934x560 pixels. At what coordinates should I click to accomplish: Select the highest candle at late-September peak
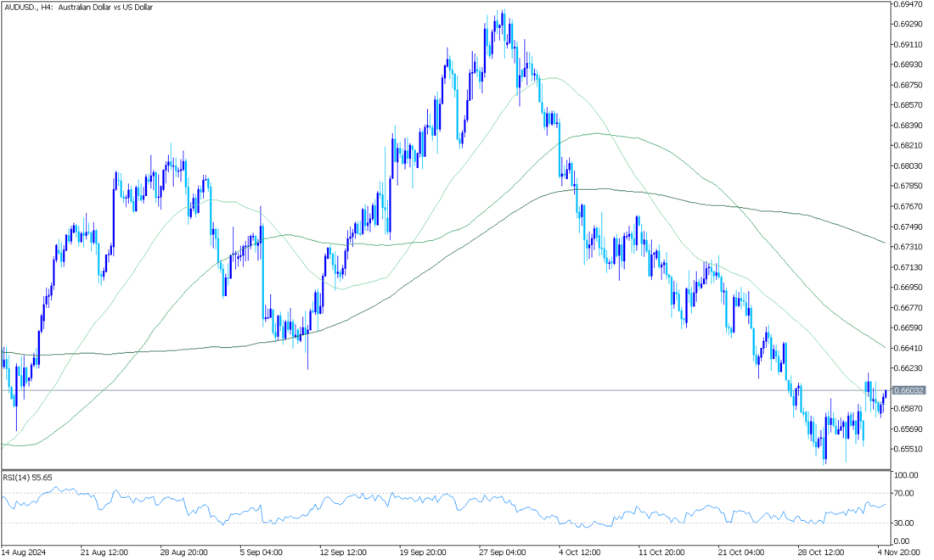click(x=504, y=21)
